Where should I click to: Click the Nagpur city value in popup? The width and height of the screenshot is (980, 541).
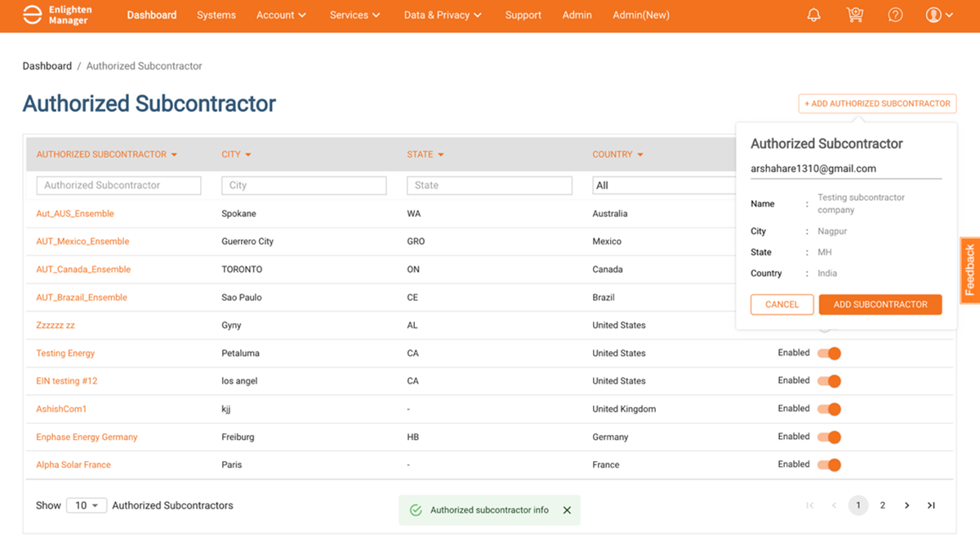pyautogui.click(x=832, y=232)
